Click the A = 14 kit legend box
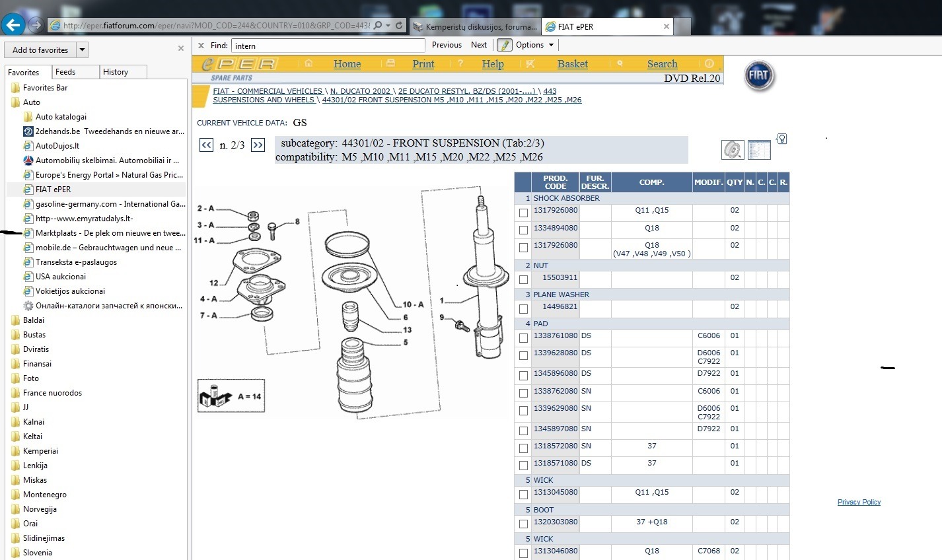Image resolution: width=942 pixels, height=560 pixels. point(231,396)
